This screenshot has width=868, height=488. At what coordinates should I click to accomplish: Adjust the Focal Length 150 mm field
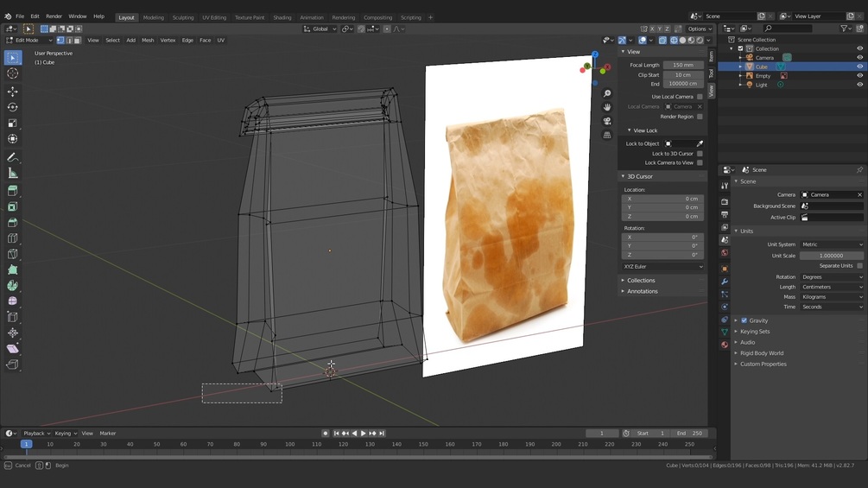[683, 66]
